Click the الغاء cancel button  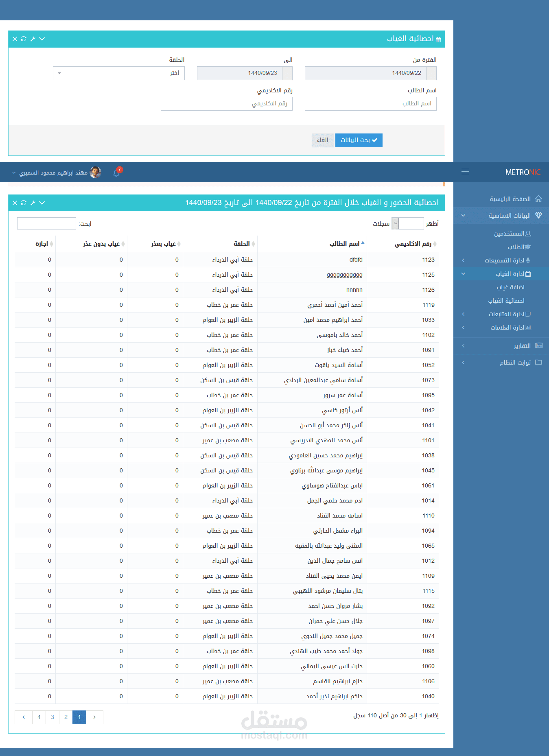323,140
